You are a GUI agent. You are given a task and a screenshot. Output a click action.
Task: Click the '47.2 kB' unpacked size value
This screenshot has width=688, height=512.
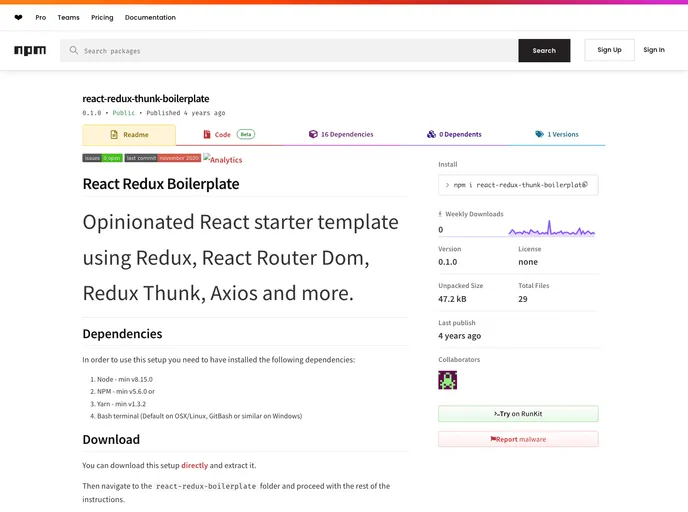click(x=452, y=299)
